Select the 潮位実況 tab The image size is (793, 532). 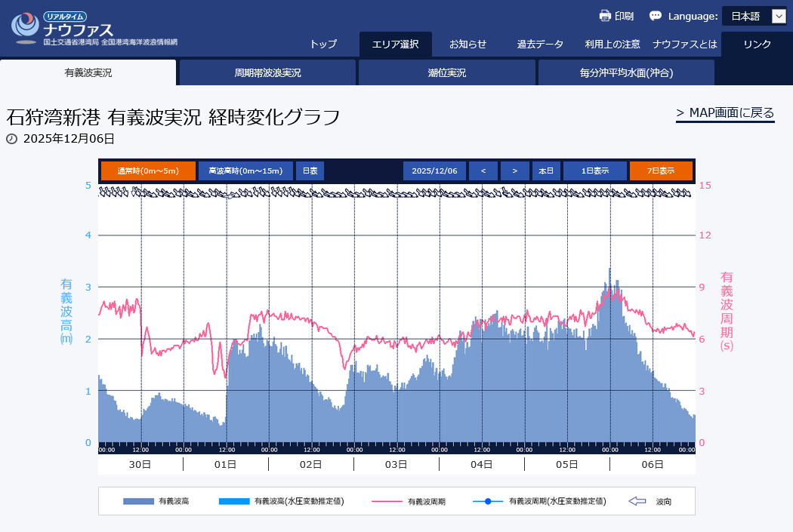pyautogui.click(x=447, y=73)
